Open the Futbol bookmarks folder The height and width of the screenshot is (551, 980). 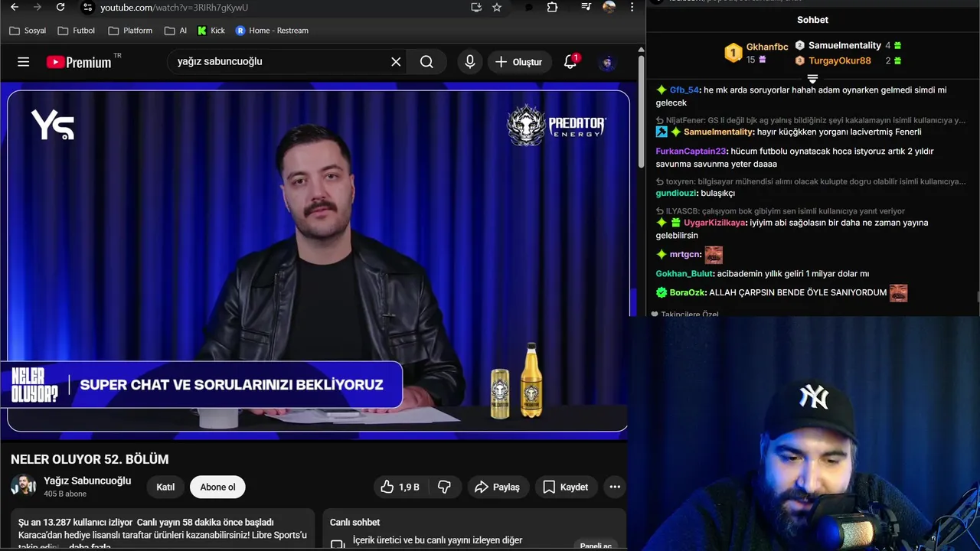77,31
